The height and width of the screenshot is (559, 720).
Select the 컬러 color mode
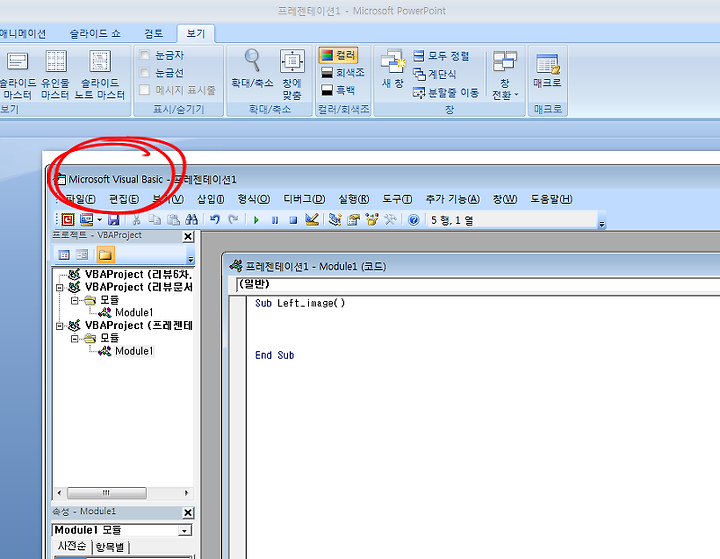pos(338,55)
